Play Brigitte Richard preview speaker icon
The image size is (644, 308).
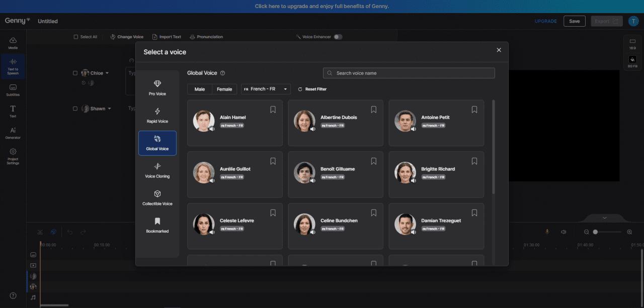point(413,181)
